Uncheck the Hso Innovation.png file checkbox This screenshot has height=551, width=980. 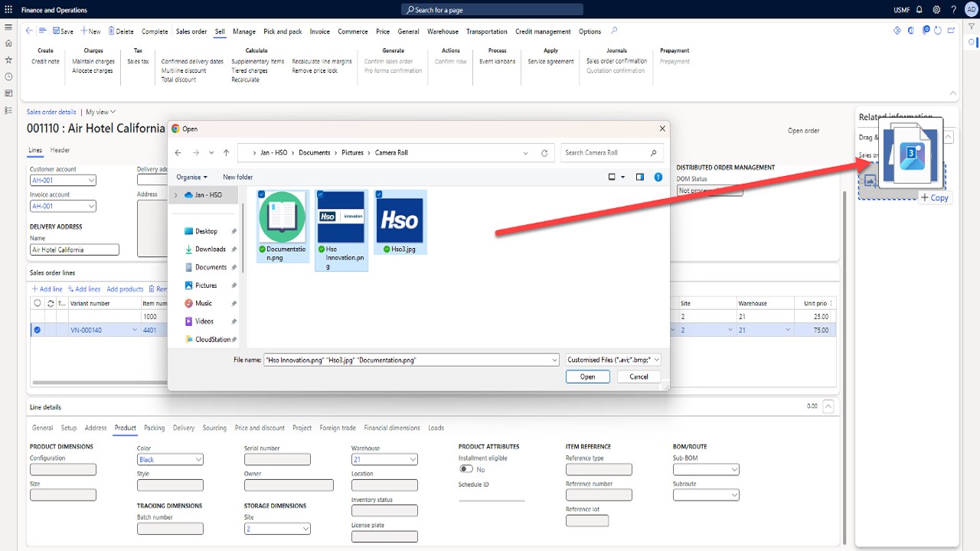(x=320, y=194)
